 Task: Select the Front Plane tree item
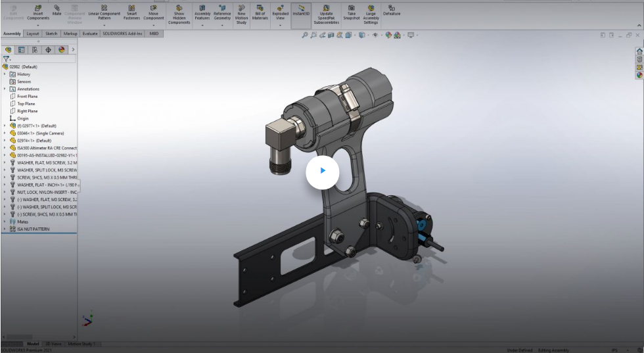[x=27, y=97]
